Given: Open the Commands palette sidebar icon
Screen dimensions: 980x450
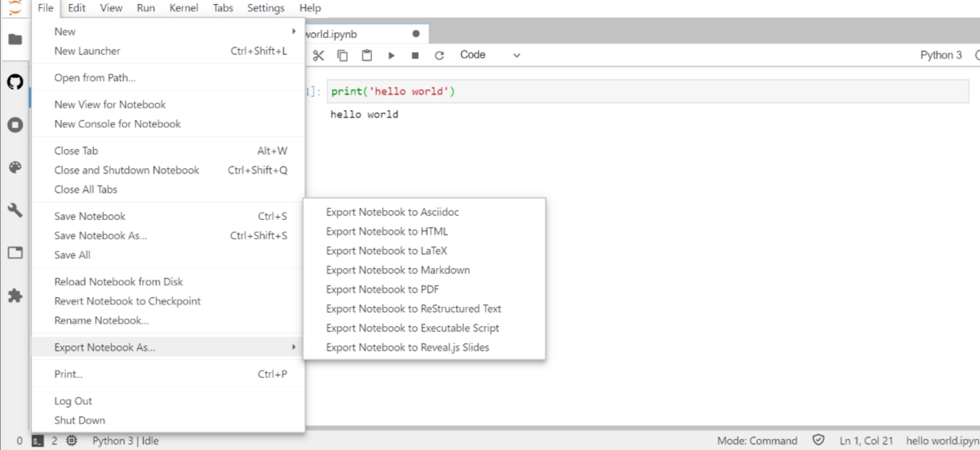Looking at the screenshot, I should pyautogui.click(x=15, y=168).
